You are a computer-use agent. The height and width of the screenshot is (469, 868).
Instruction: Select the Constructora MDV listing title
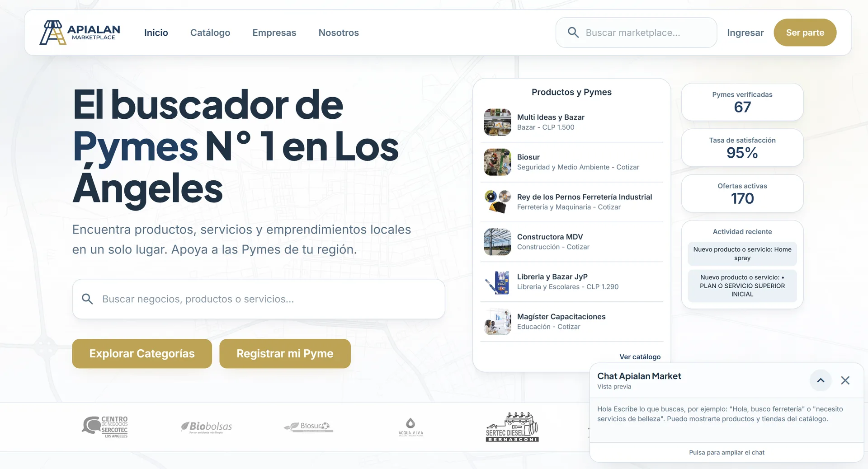(x=550, y=237)
